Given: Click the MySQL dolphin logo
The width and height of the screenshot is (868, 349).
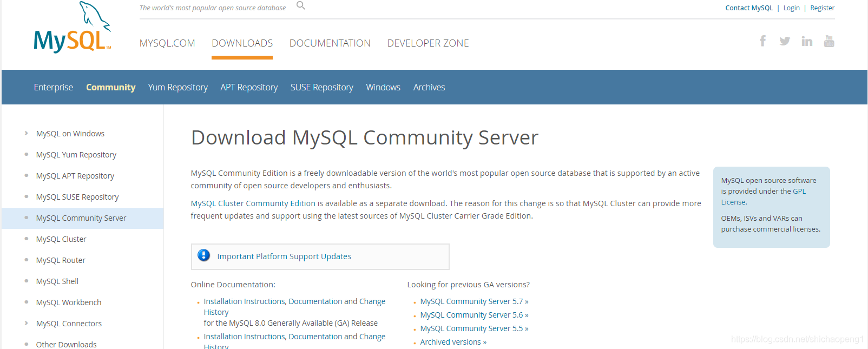Looking at the screenshot, I should click(73, 27).
